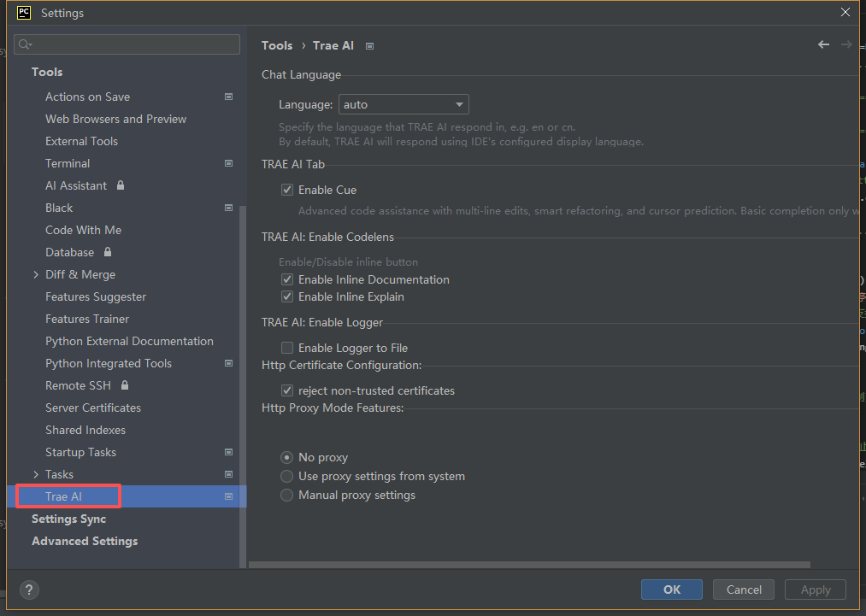Click Tools in the breadcrumb
Image resolution: width=866 pixels, height=616 pixels.
[x=277, y=46]
